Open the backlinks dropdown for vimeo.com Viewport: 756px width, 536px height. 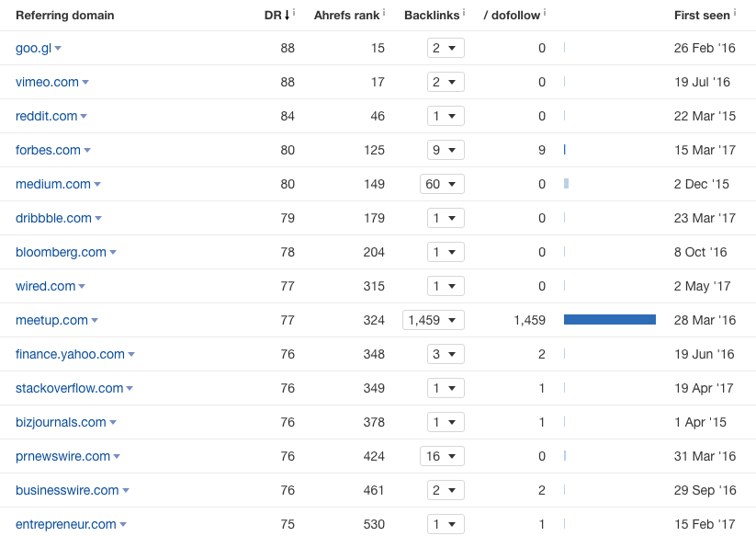446,82
